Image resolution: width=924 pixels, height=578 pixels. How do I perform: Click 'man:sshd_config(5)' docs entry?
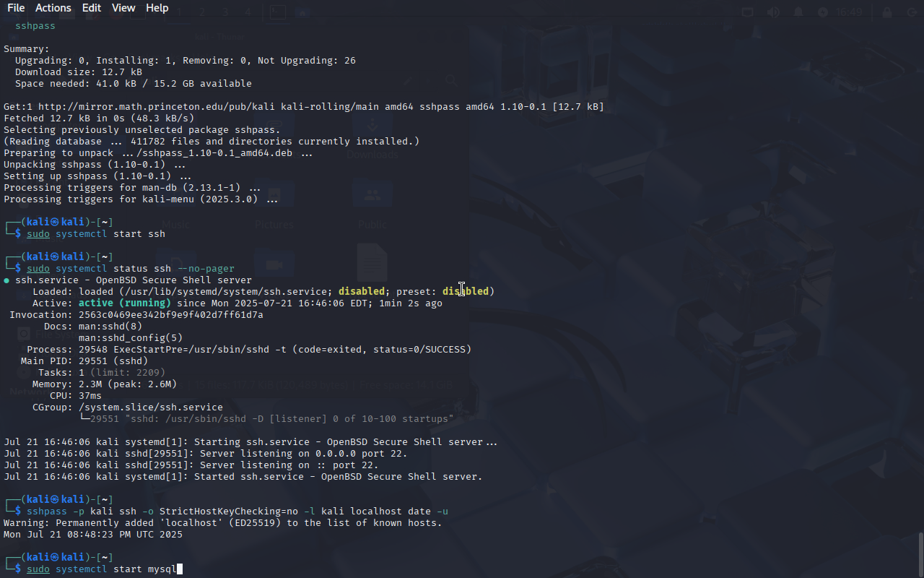coord(131,338)
